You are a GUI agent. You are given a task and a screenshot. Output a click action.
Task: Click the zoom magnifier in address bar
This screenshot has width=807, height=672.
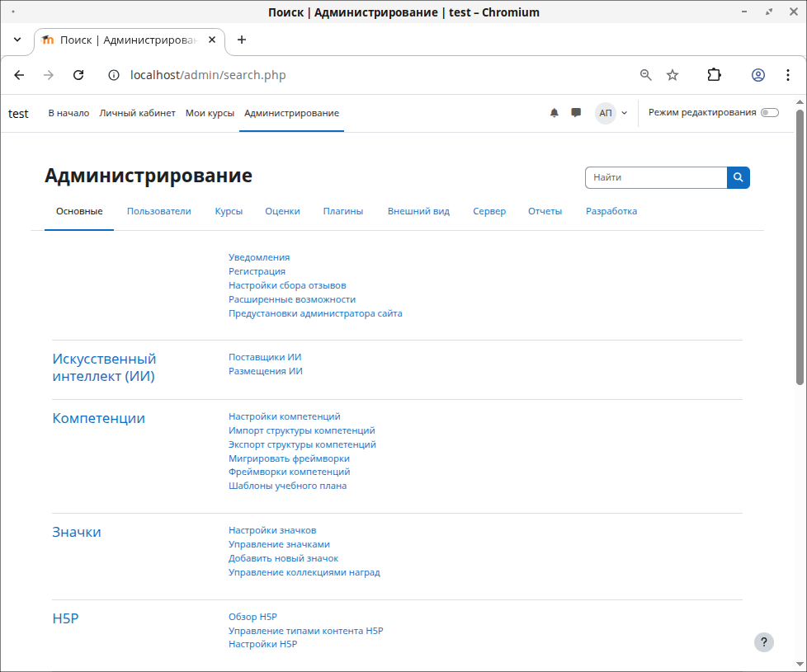[x=646, y=75]
